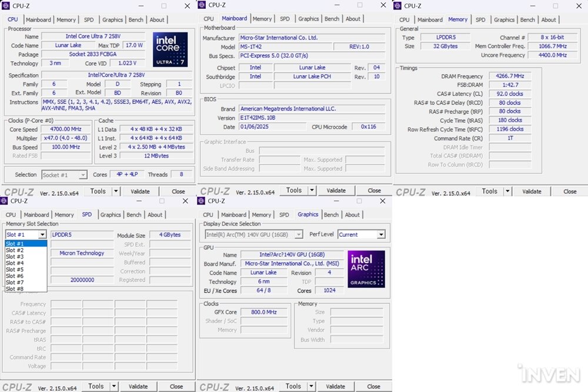Click the Tools button in the CPU window
Image resolution: width=588 pixels, height=392 pixels.
click(98, 191)
